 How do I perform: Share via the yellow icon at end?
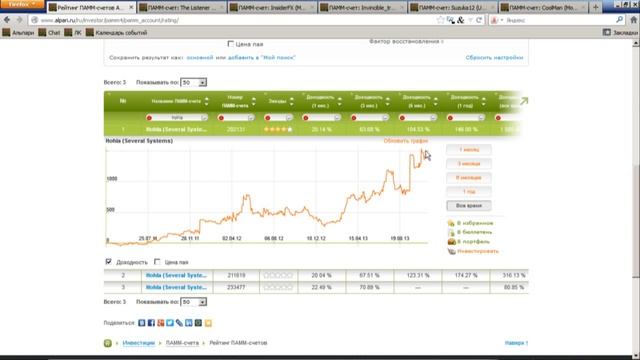[208, 323]
